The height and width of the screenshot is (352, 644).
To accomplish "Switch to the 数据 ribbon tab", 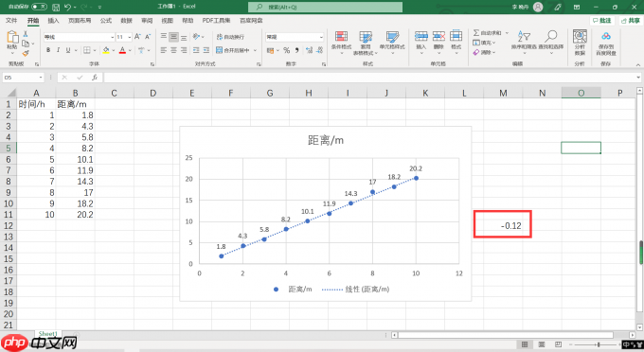I will (x=126, y=21).
